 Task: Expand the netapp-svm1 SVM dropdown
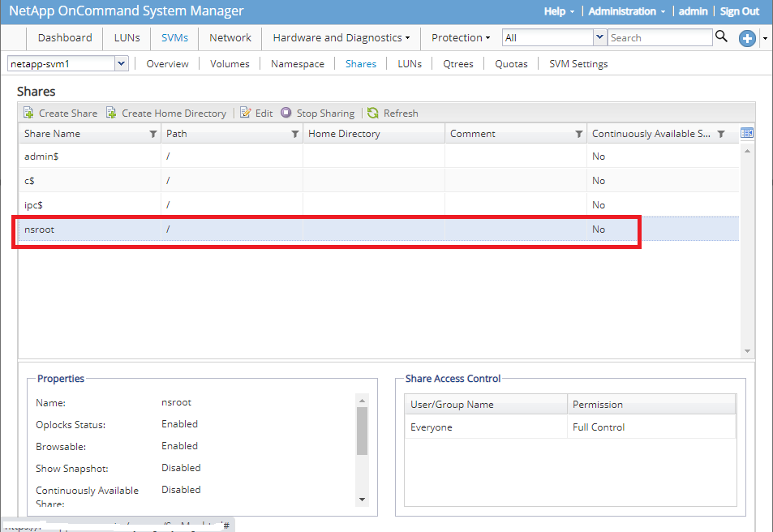coord(122,63)
